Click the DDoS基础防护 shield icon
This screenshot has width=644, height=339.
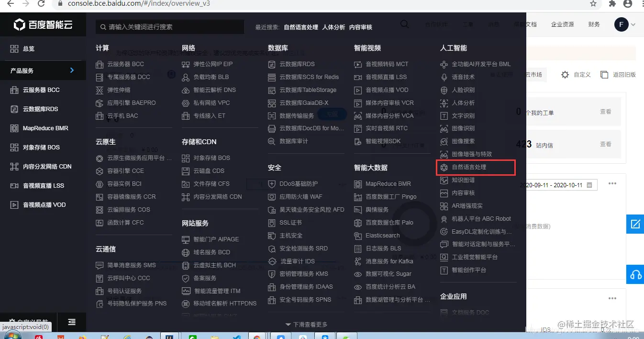pos(272,184)
